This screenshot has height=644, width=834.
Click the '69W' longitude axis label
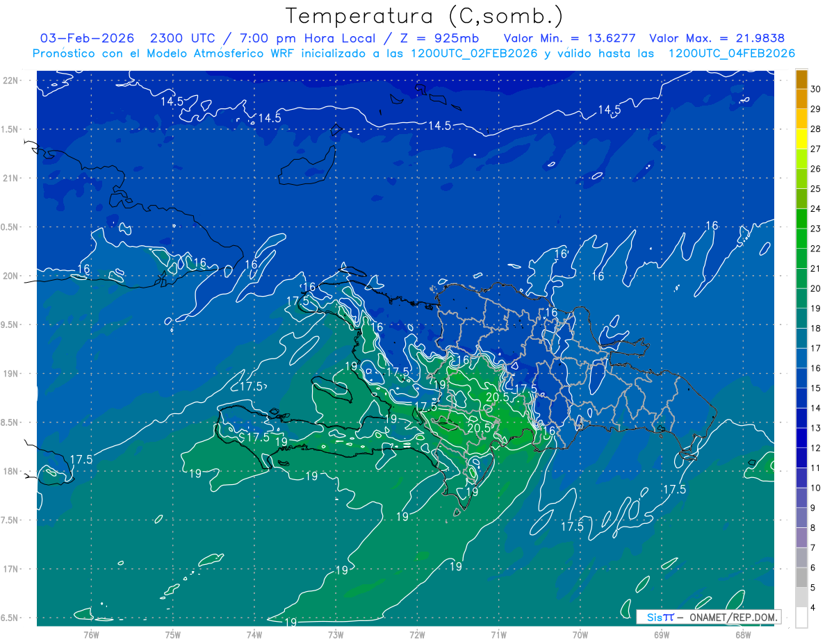[661, 634]
